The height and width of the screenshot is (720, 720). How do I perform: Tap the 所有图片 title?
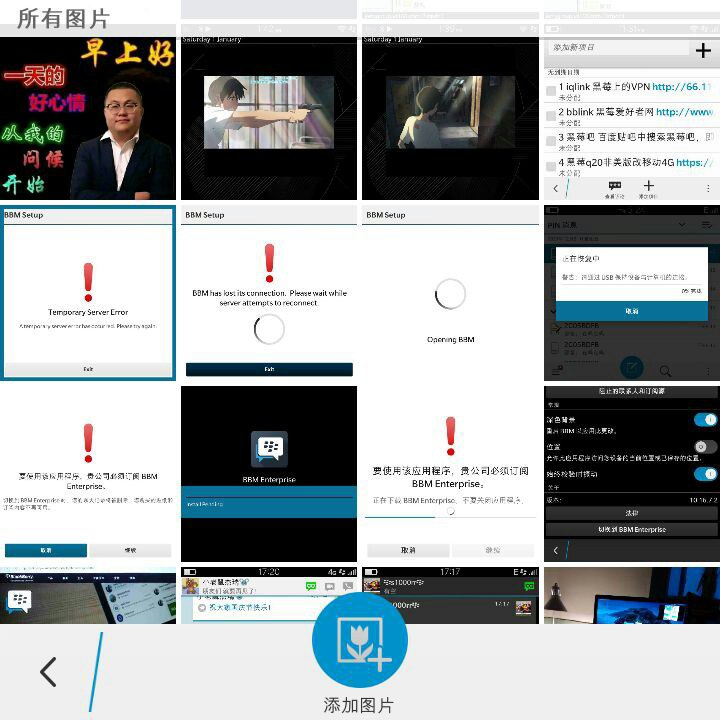[x=63, y=19]
